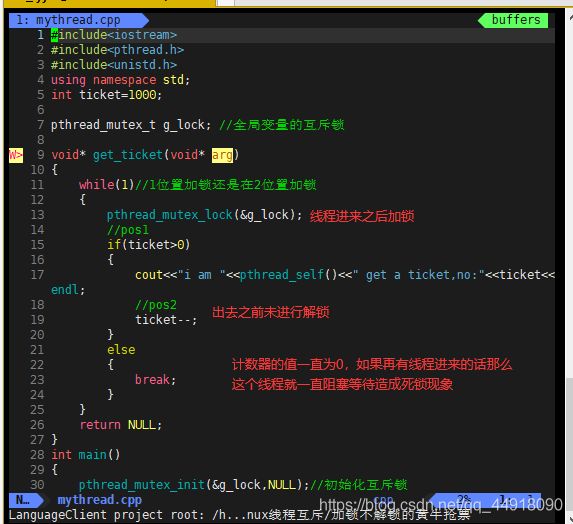Click the LanguageClient project root message
Image resolution: width=573 pixels, height=524 pixels.
click(x=239, y=515)
